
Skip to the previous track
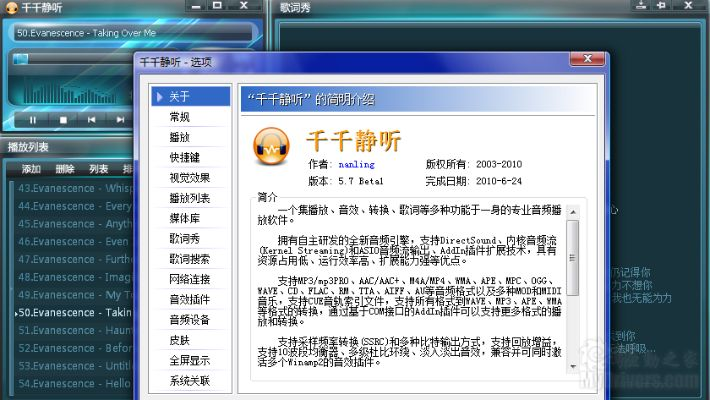[x=91, y=119]
